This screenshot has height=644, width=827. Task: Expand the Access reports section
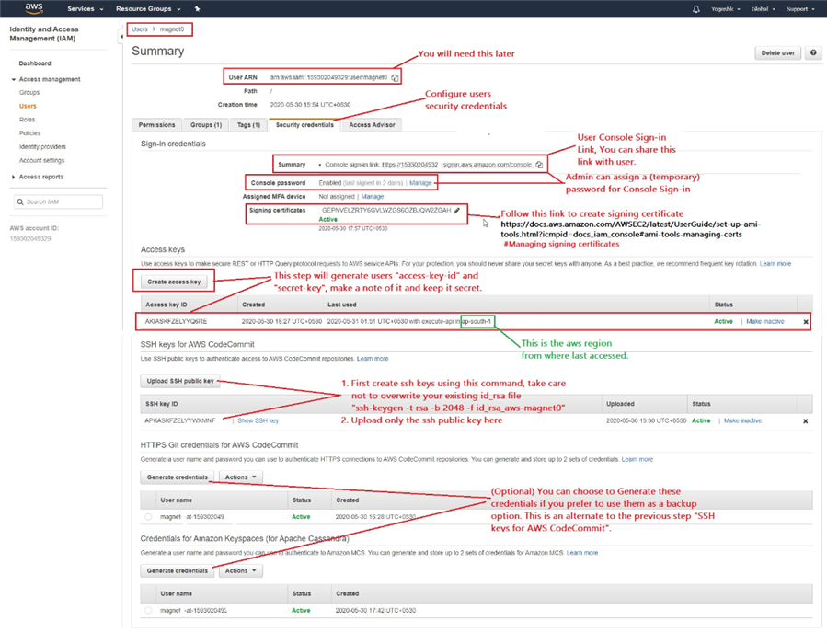(14, 178)
